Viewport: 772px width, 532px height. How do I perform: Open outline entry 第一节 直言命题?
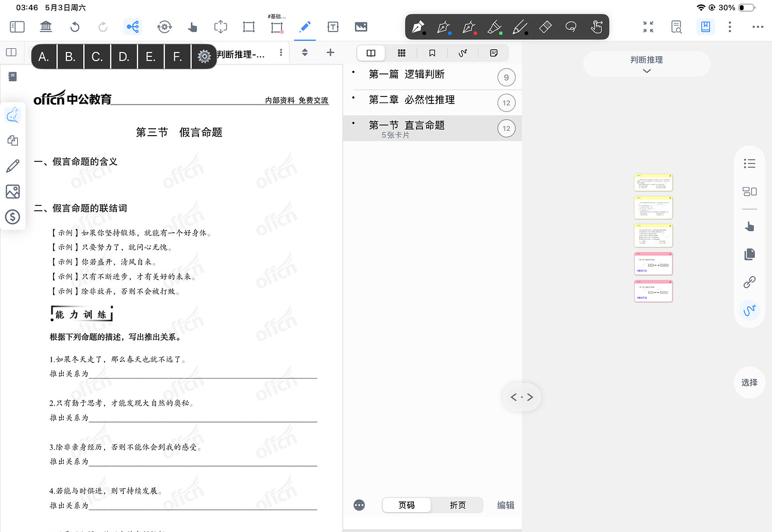coord(407,125)
